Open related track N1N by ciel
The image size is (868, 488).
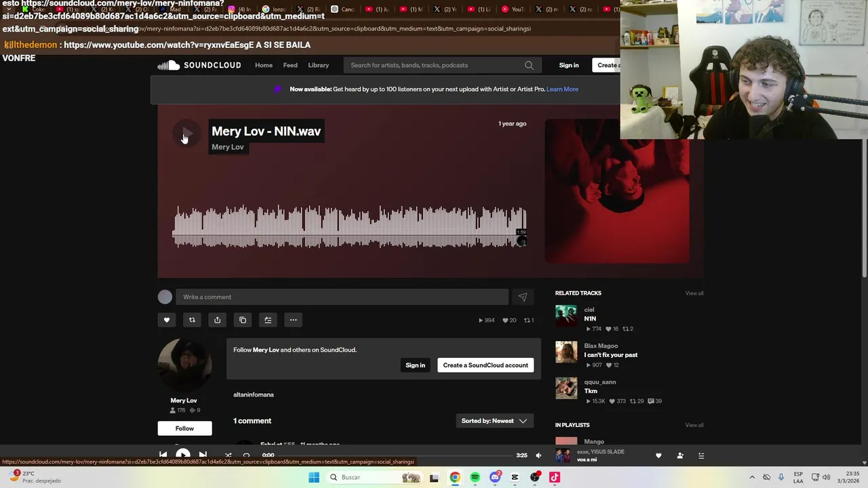[x=590, y=319]
